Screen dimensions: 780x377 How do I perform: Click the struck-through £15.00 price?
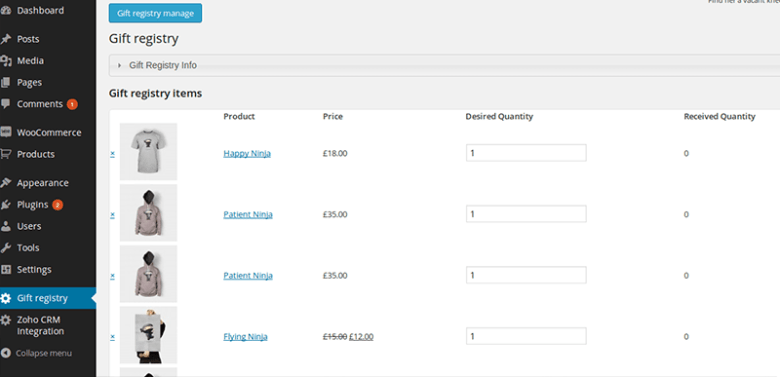335,337
